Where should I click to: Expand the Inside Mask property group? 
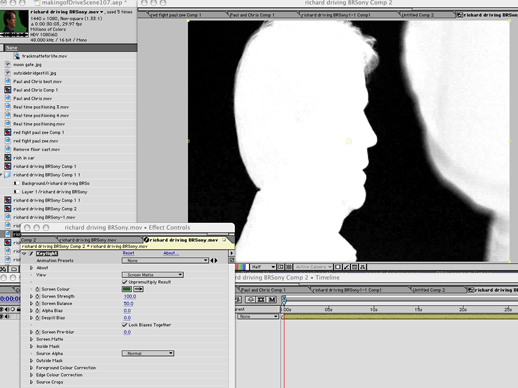pyautogui.click(x=32, y=346)
